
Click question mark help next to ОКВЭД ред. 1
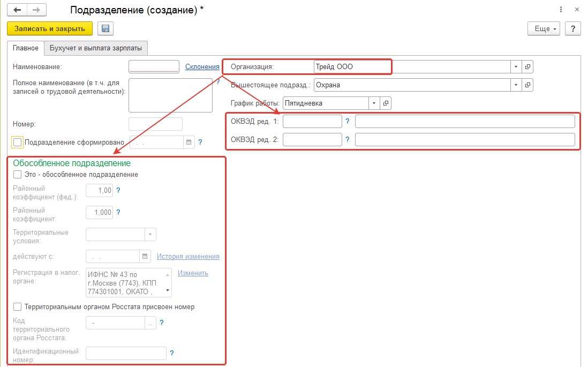347,121
